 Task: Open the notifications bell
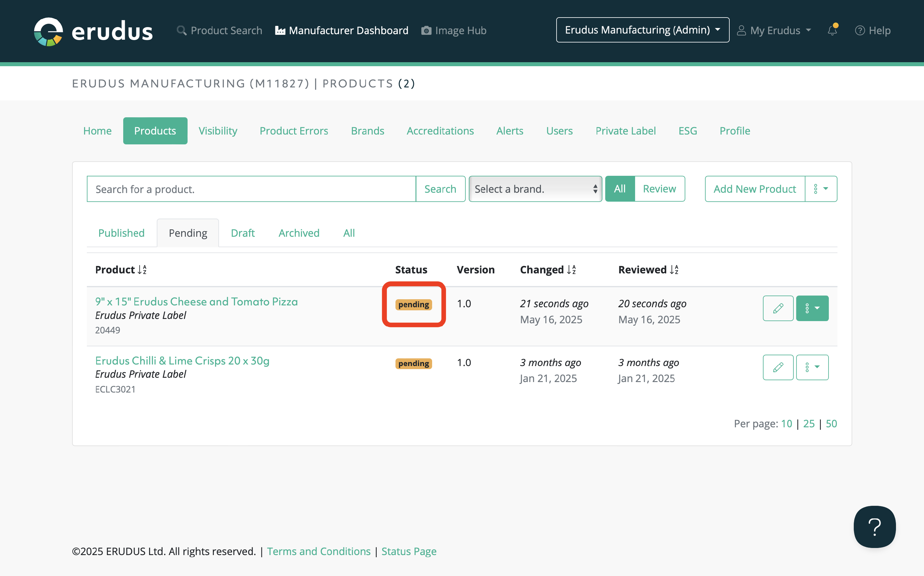click(x=832, y=30)
